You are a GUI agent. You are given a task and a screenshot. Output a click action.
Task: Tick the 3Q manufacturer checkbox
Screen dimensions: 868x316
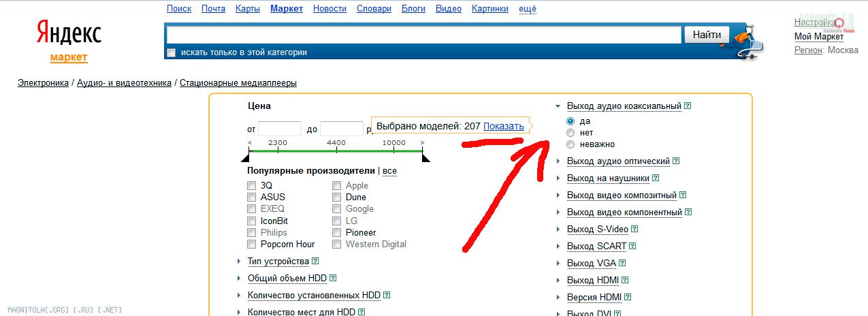pos(252,185)
